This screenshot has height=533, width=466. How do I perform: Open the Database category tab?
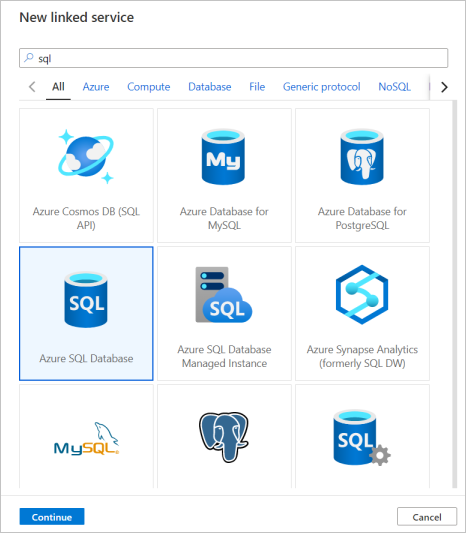[210, 87]
